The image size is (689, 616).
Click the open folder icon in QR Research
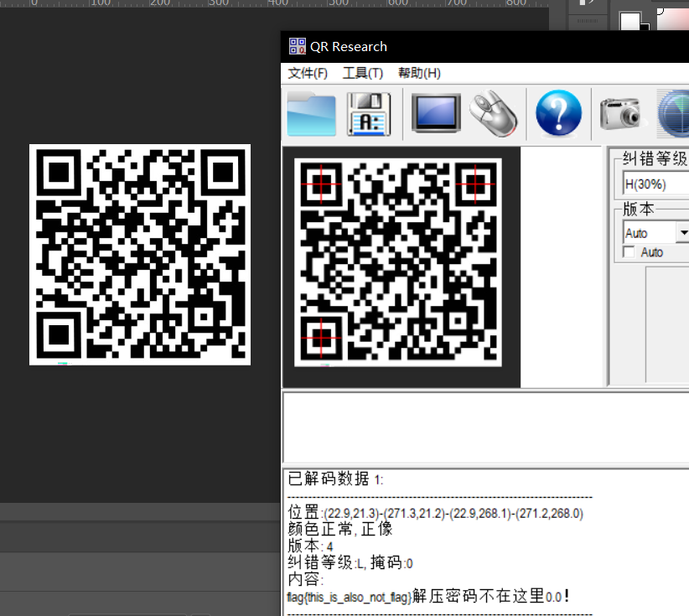(x=311, y=114)
